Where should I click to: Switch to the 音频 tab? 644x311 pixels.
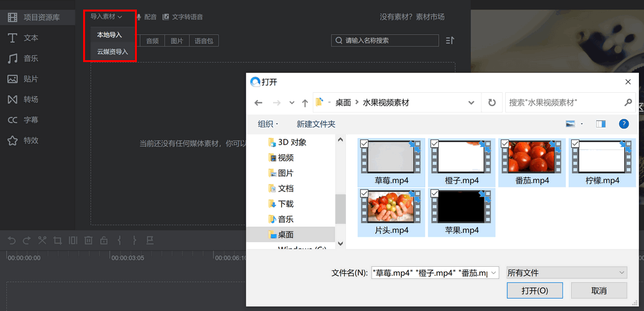tap(152, 41)
